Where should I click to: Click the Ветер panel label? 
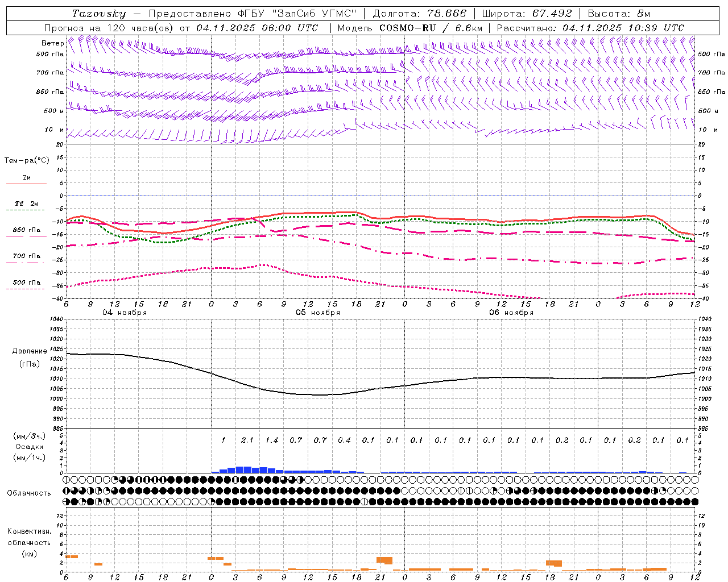coord(52,43)
